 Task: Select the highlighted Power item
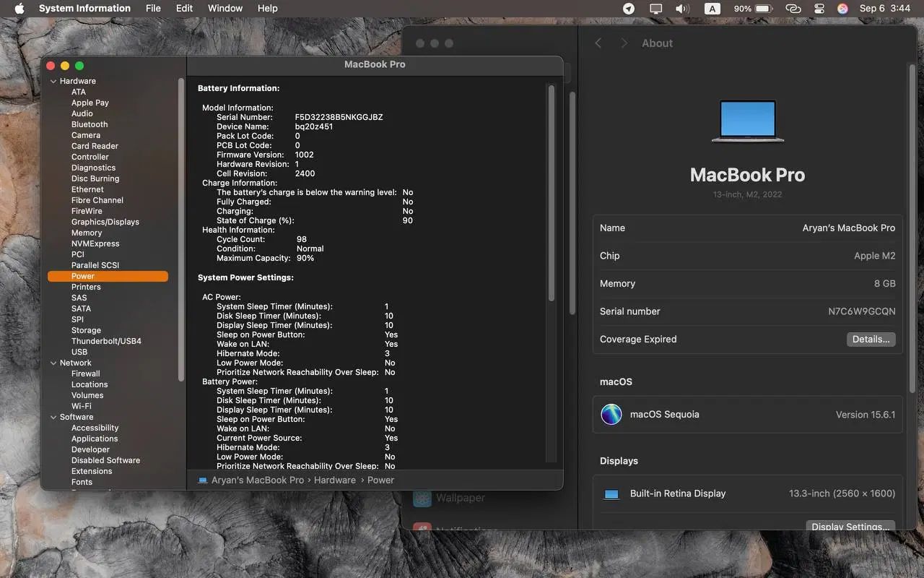tap(108, 276)
